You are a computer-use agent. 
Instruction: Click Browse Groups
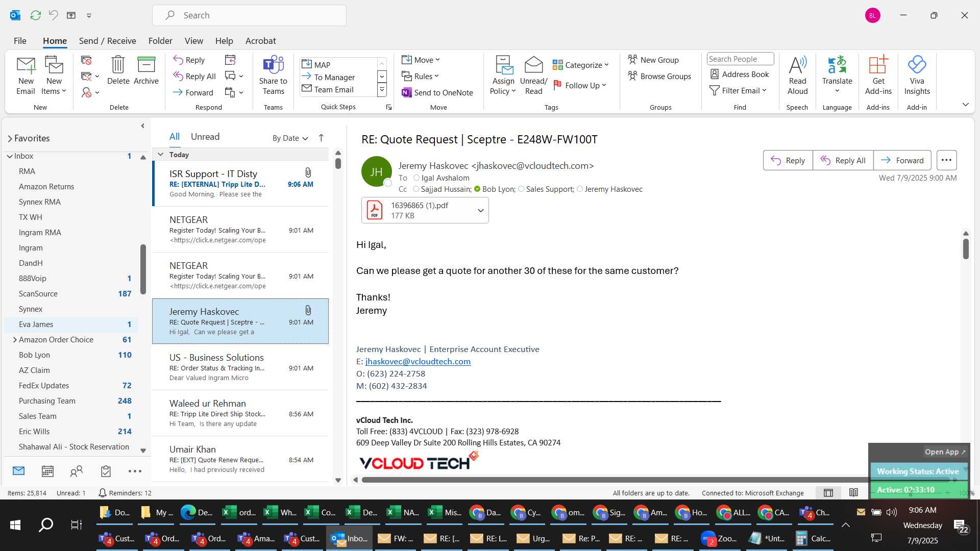(x=659, y=76)
